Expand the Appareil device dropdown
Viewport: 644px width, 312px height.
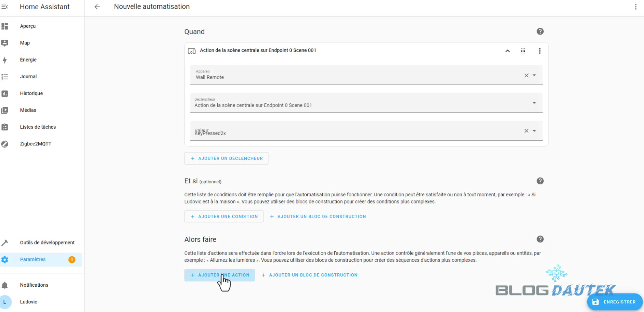534,75
